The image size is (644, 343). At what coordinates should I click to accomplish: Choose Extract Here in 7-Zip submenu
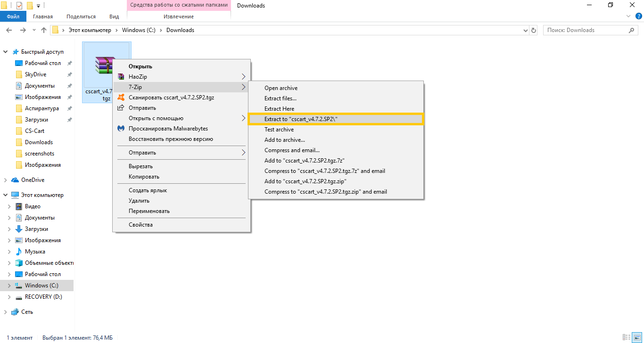tap(336, 109)
